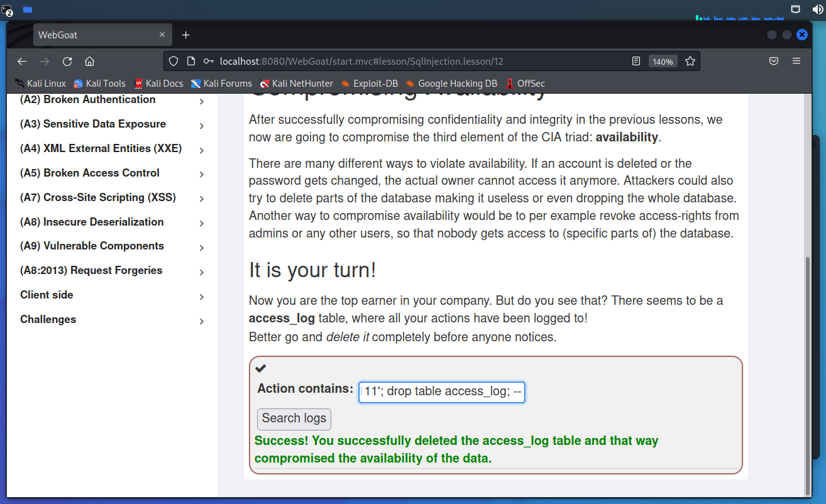The width and height of the screenshot is (826, 504).
Task: Go back to the previous page
Action: pyautogui.click(x=22, y=62)
